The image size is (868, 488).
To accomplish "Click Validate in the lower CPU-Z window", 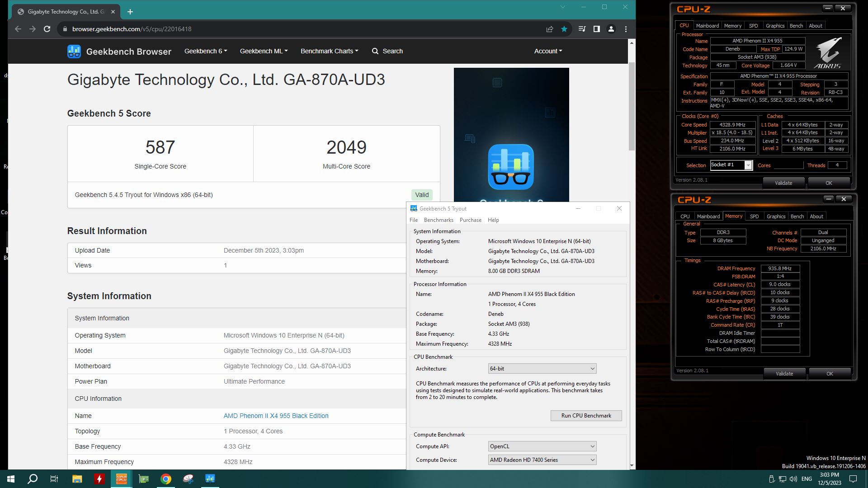I will point(784,374).
